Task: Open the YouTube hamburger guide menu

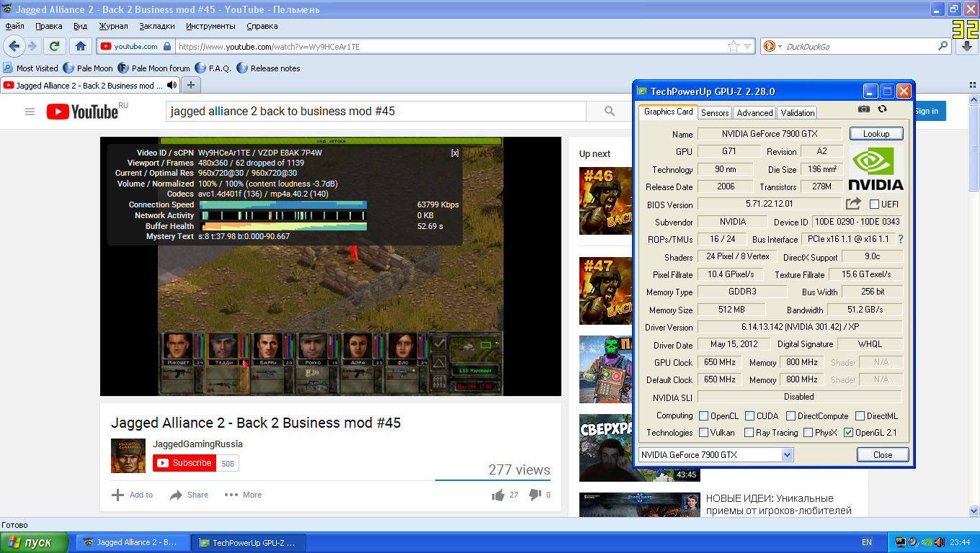Action: [30, 111]
